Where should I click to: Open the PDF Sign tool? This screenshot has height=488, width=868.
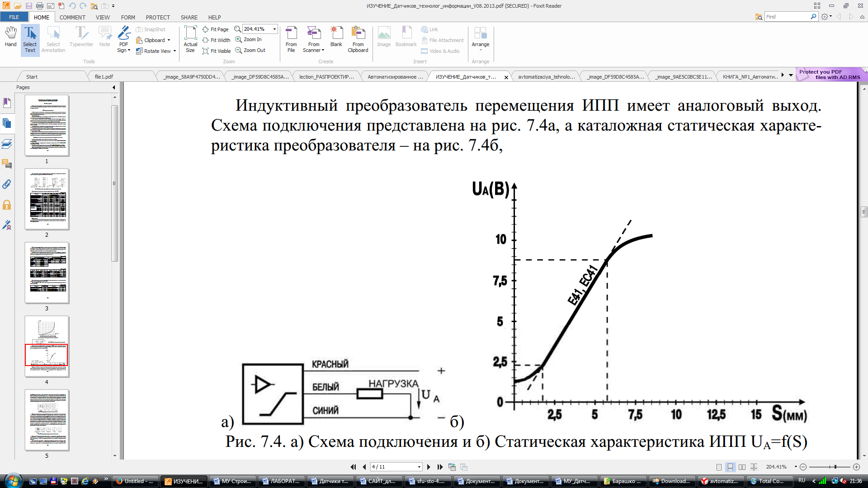(x=123, y=40)
